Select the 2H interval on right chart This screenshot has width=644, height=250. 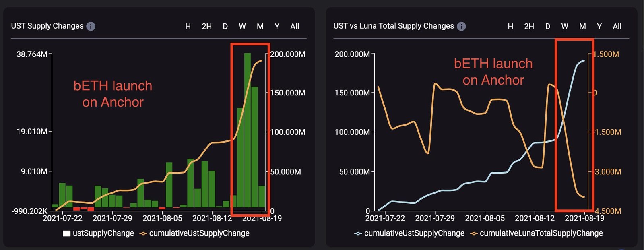(528, 26)
